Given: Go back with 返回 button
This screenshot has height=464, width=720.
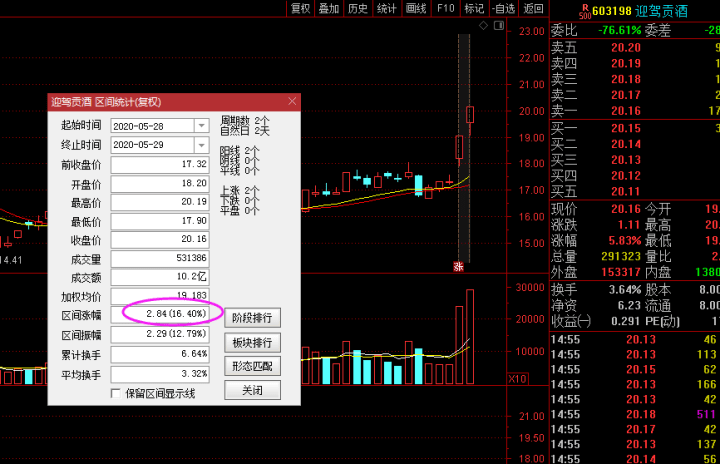Looking at the screenshot, I should 533,8.
